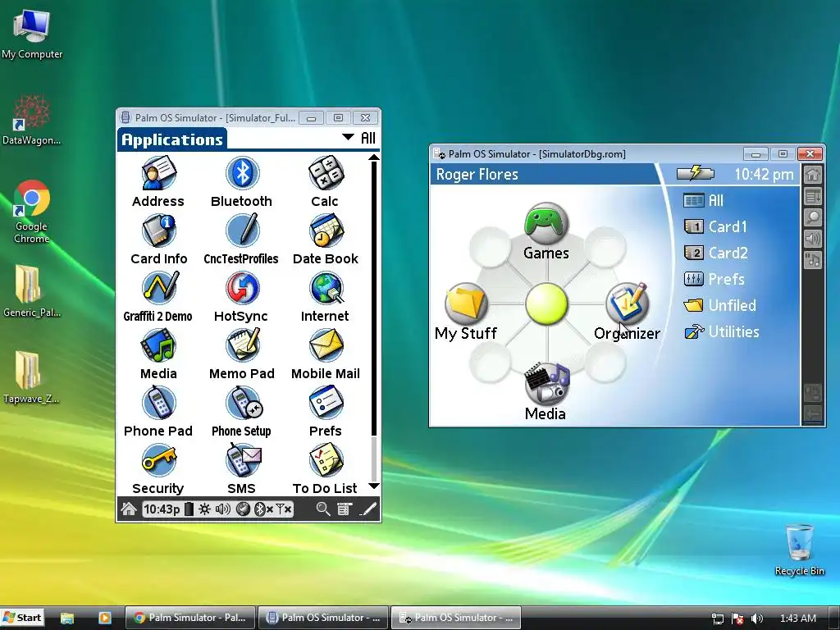Click the 10:42 pm clock display
Viewport: 840px width, 630px height.
(764, 174)
